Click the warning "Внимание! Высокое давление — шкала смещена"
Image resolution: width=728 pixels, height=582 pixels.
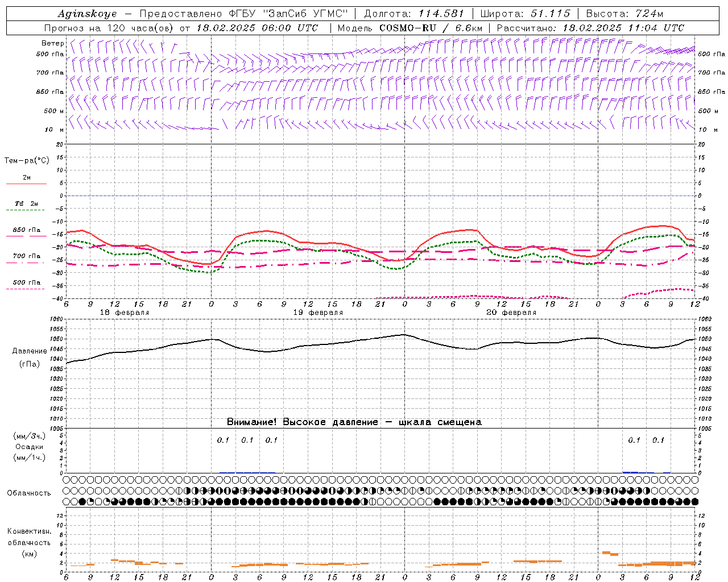click(354, 422)
